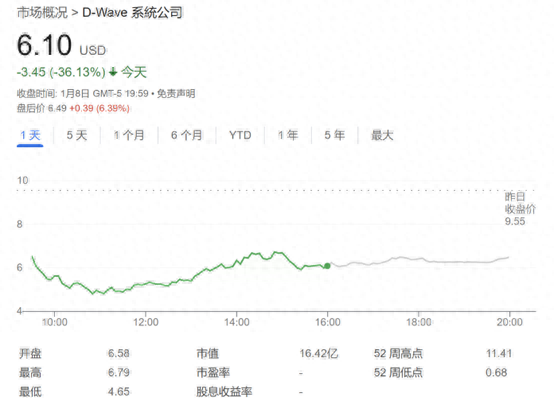
Task: Click the 盘后价 6.49 after-hours text
Action: pyautogui.click(x=42, y=108)
